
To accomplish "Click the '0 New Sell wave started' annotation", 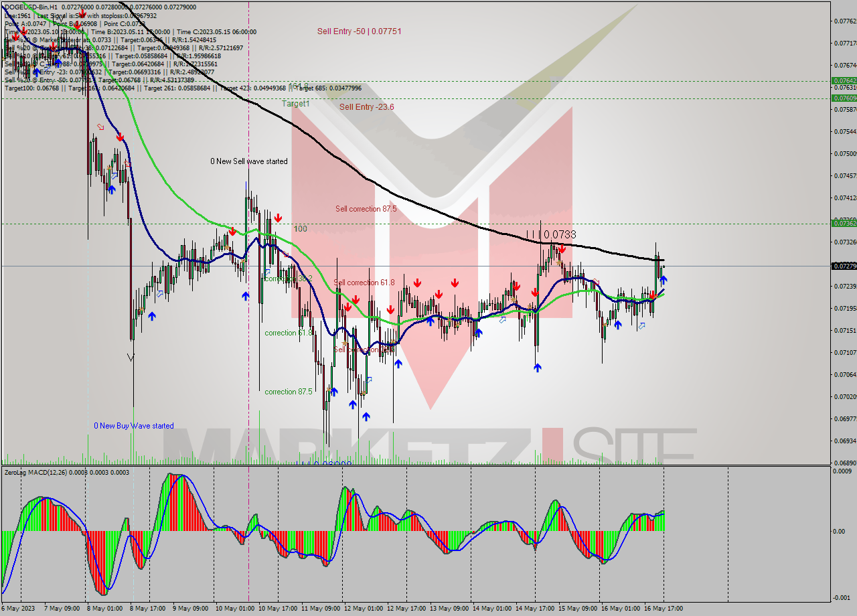I will (x=248, y=161).
